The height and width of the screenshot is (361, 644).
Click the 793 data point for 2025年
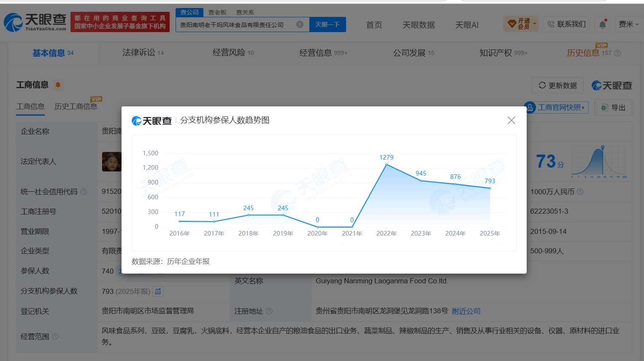(x=490, y=188)
